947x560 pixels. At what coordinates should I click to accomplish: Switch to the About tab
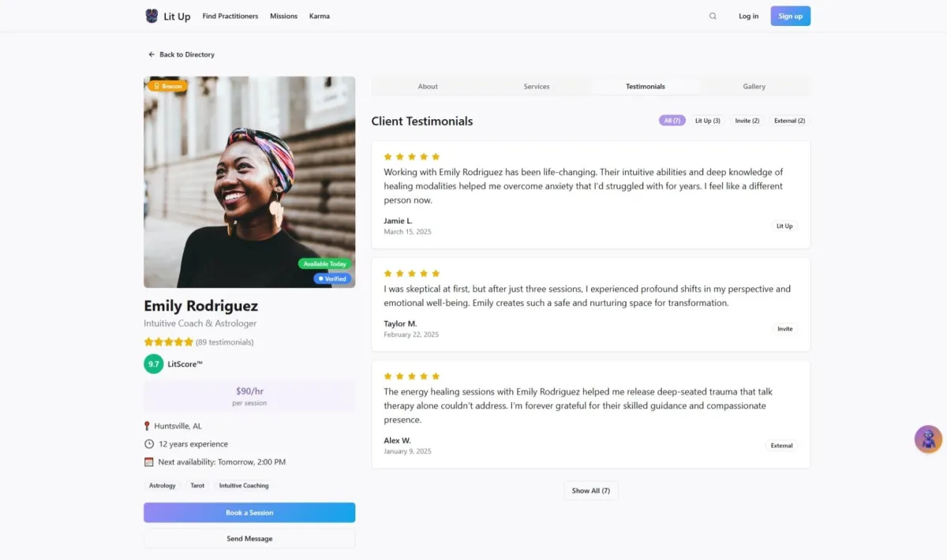coord(428,87)
